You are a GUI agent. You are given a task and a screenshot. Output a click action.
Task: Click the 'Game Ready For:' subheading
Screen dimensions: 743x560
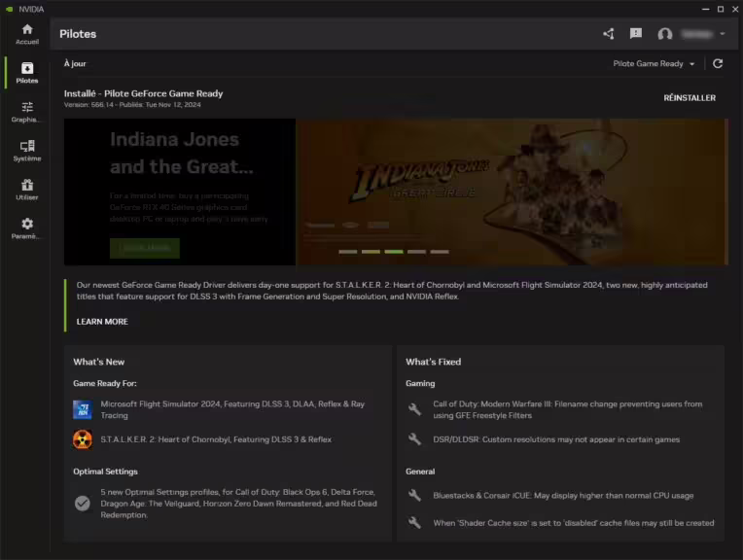pyautogui.click(x=105, y=383)
